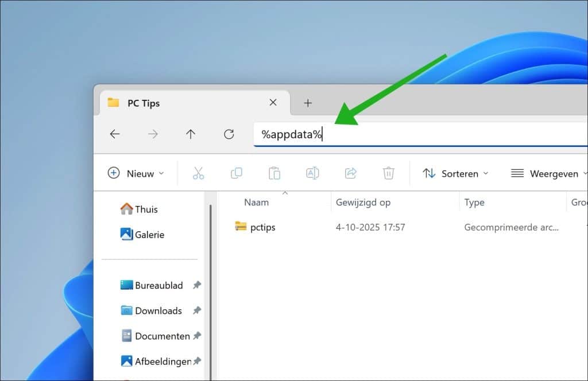588x381 pixels.
Task: Open the Share icon
Action: coord(350,173)
